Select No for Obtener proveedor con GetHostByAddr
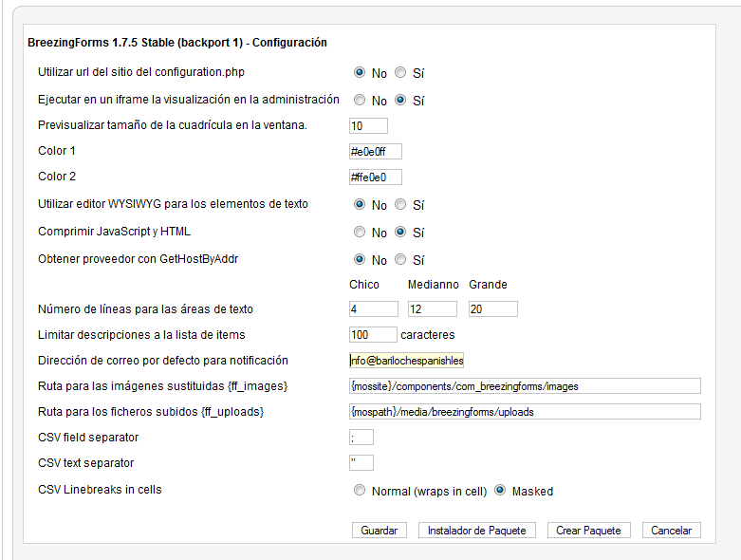This screenshot has width=741, height=560. 360,259
